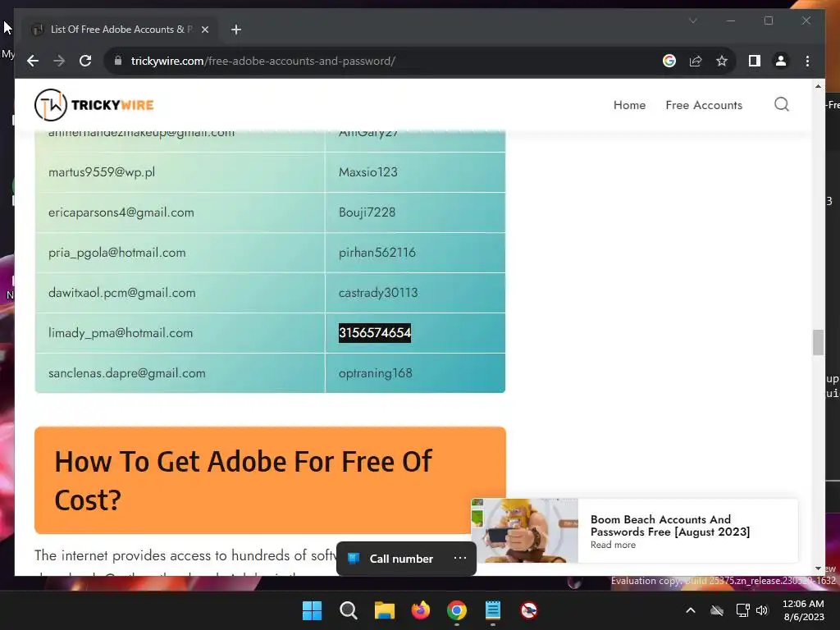Screen dimensions: 840x630
Task: Click limady_pma@hotmail.com cell
Action: [x=180, y=333]
